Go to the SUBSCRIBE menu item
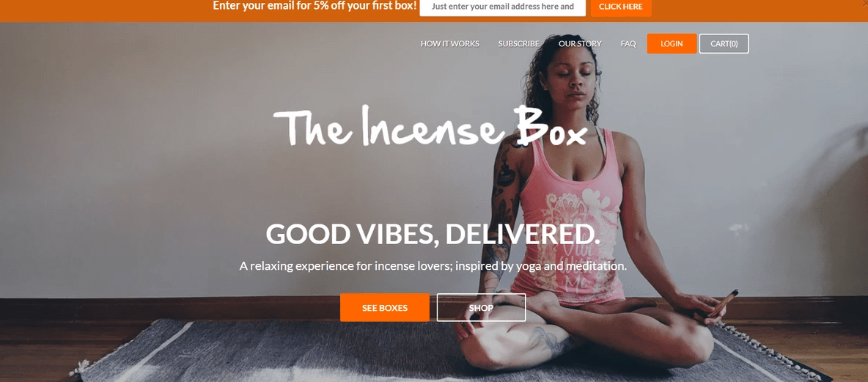Image resolution: width=868 pixels, height=382 pixels. click(519, 44)
